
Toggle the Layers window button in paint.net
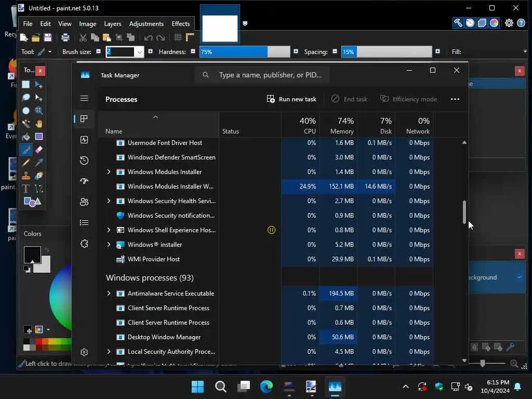[482, 23]
